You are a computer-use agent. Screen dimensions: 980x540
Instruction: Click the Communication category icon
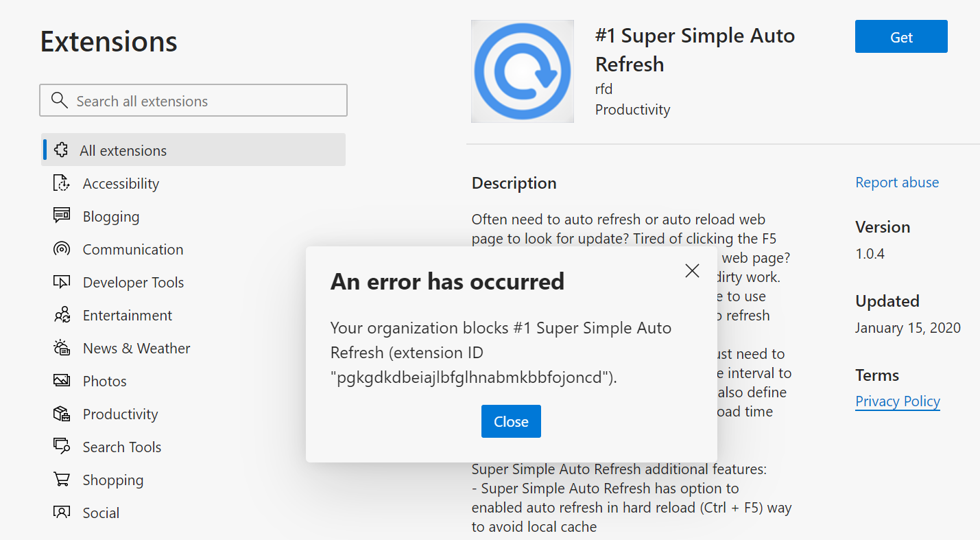click(62, 248)
